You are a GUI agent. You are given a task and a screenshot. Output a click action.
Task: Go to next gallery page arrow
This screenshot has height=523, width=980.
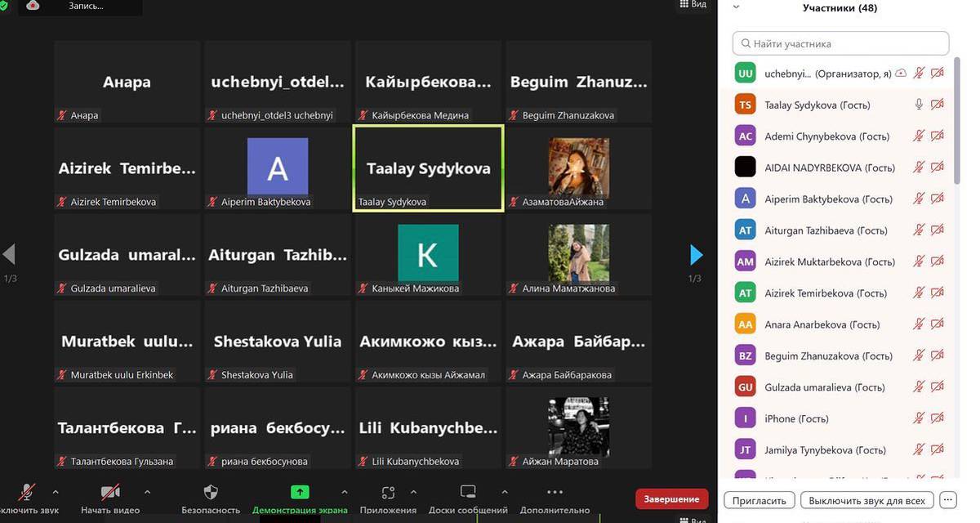point(696,255)
